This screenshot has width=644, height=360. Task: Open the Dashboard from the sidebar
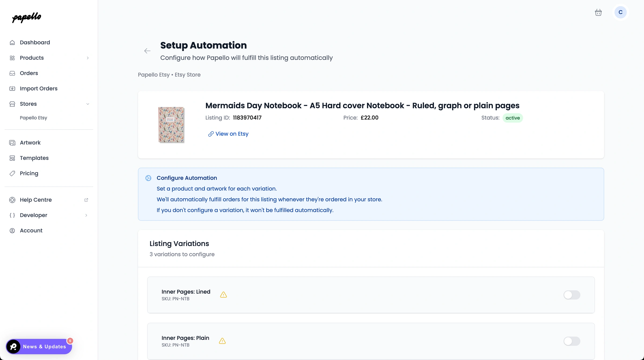tap(35, 42)
